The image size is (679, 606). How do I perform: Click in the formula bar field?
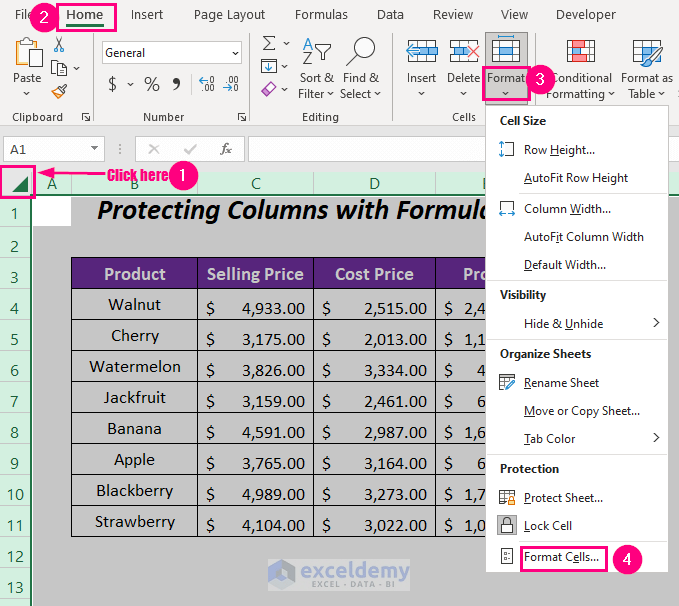pos(366,149)
